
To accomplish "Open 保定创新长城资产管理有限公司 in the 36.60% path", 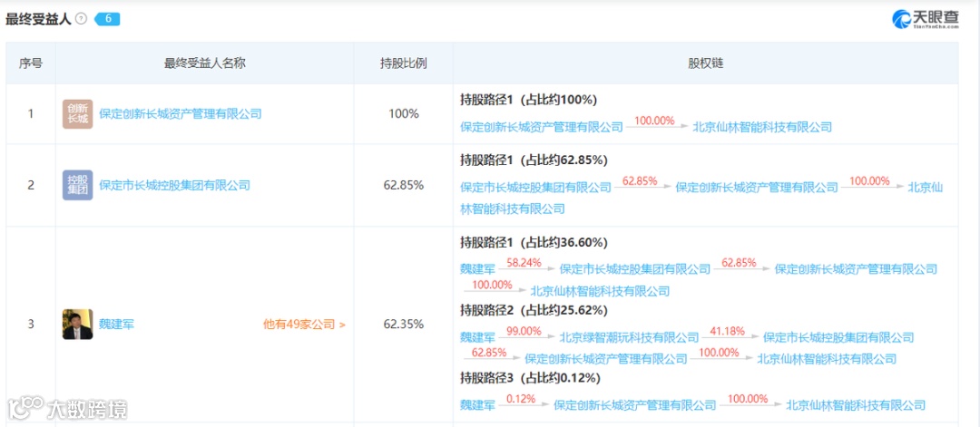I will click(857, 269).
